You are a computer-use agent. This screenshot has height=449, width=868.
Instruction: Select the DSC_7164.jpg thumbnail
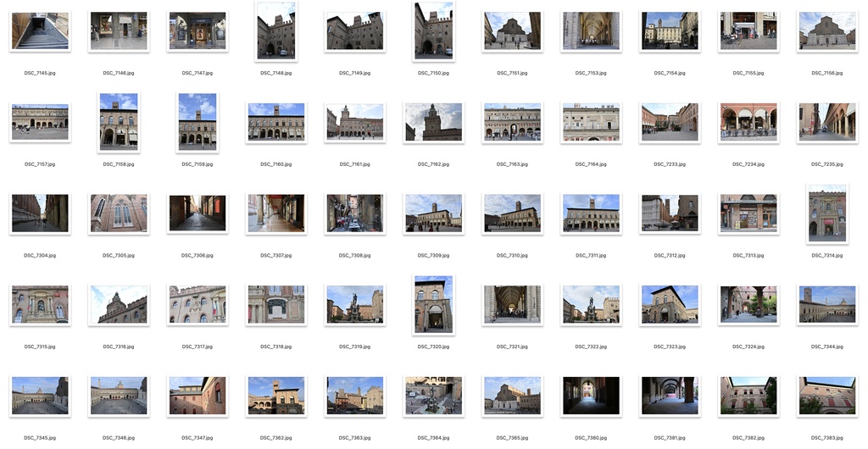pyautogui.click(x=591, y=122)
